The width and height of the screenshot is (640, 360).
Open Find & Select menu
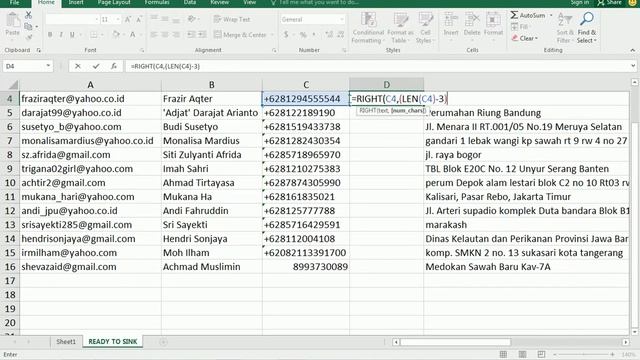tap(587, 28)
